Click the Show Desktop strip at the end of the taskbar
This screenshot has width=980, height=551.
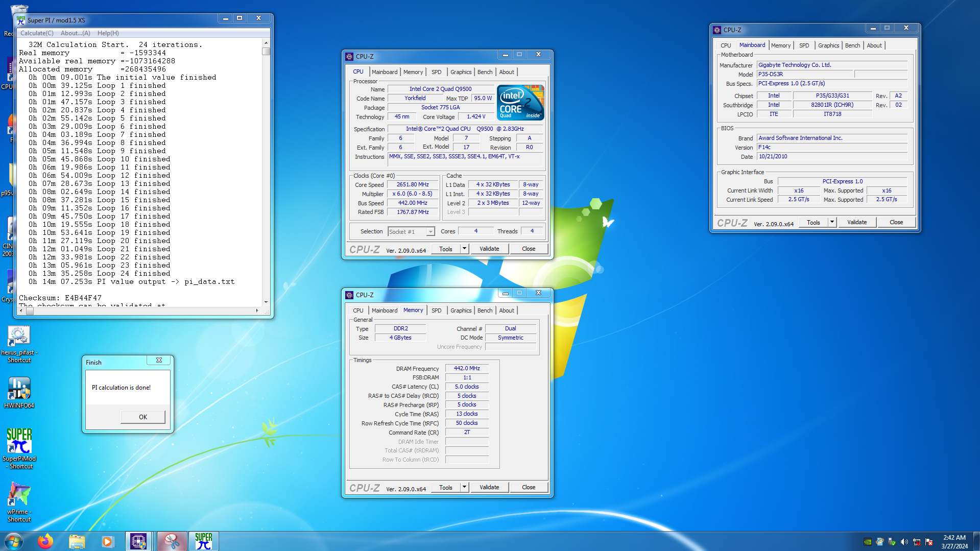[976, 541]
